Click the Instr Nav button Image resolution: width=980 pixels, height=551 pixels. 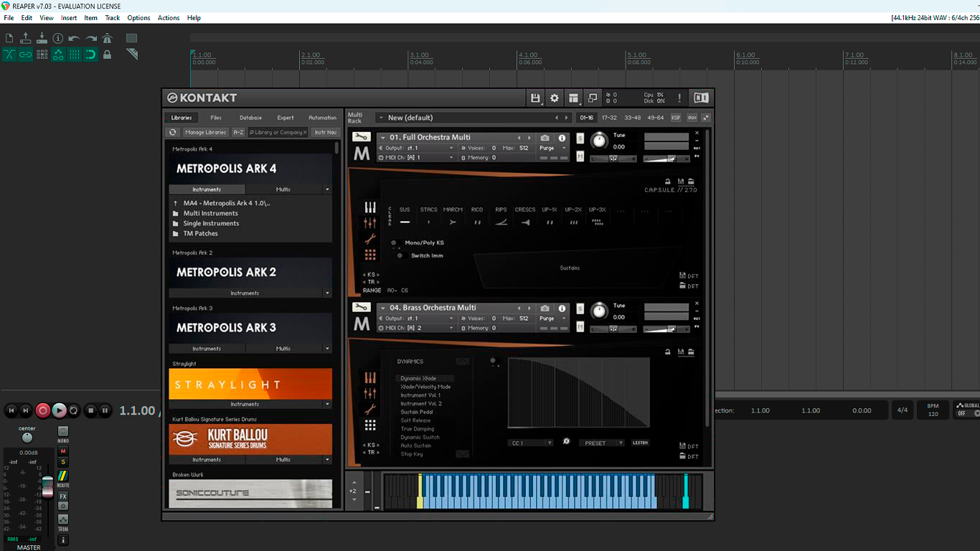(x=325, y=132)
